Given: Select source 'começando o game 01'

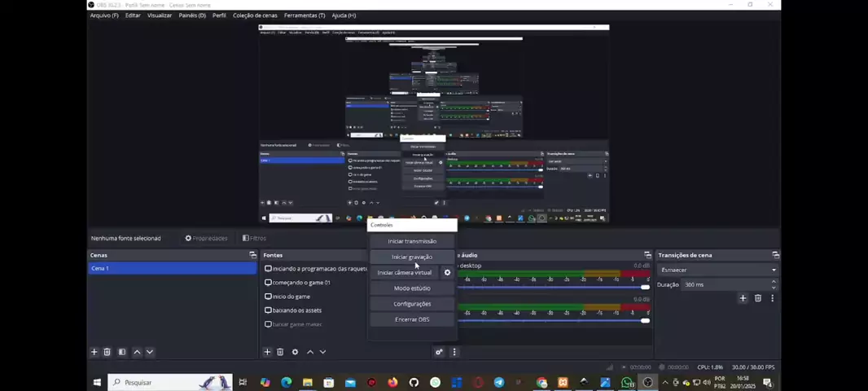Looking at the screenshot, I should point(301,283).
